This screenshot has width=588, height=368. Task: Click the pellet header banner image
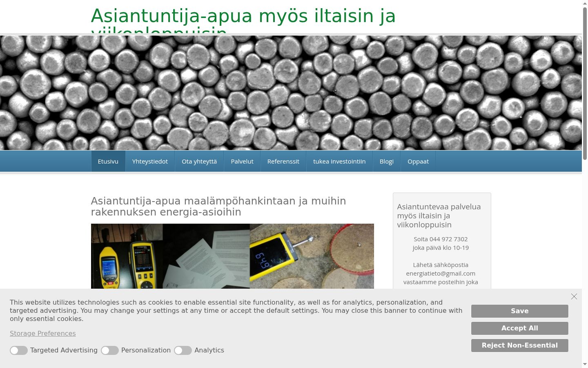pos(291,93)
